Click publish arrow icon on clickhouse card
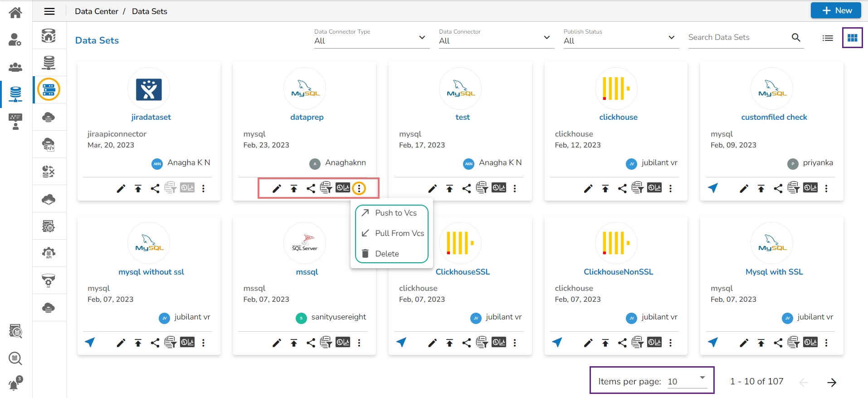The image size is (868, 398). coord(605,189)
